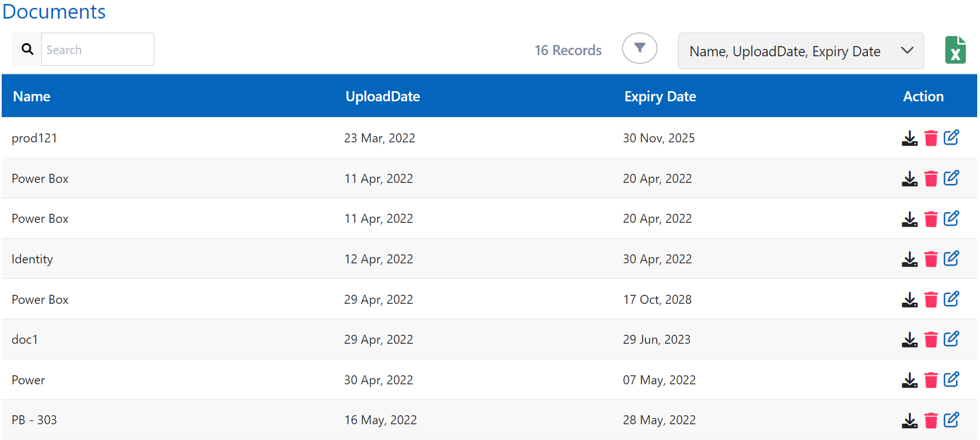Edit the PB - 303 document

pyautogui.click(x=951, y=420)
